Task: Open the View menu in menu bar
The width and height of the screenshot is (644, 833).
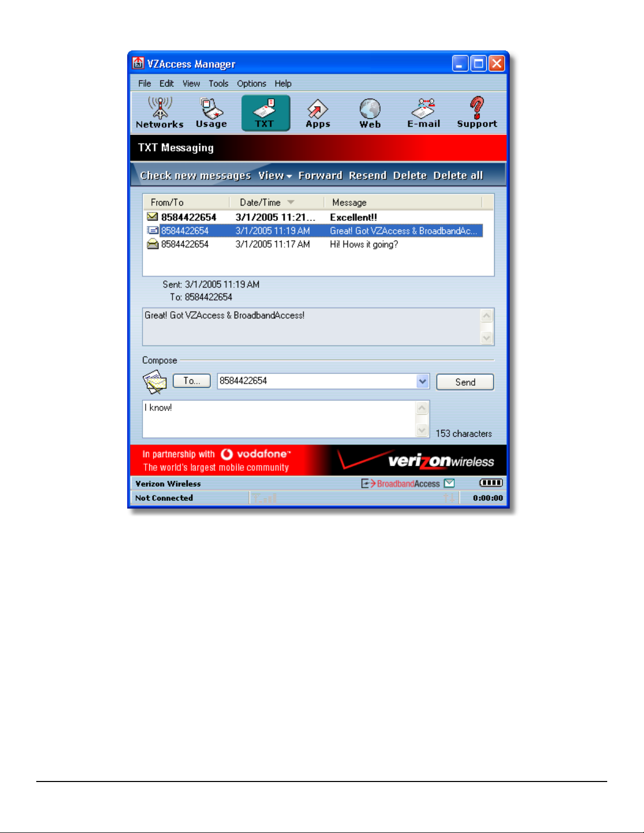Action: click(191, 84)
